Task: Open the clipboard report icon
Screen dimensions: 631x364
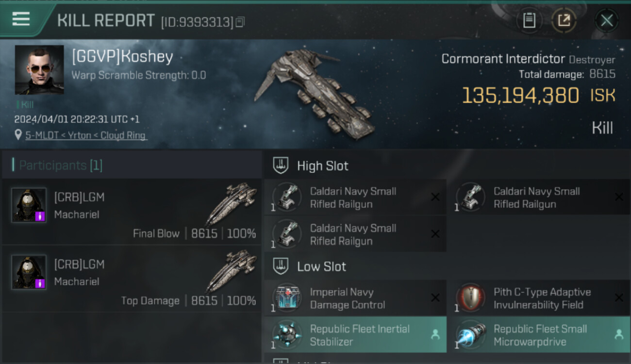Action: point(529,20)
